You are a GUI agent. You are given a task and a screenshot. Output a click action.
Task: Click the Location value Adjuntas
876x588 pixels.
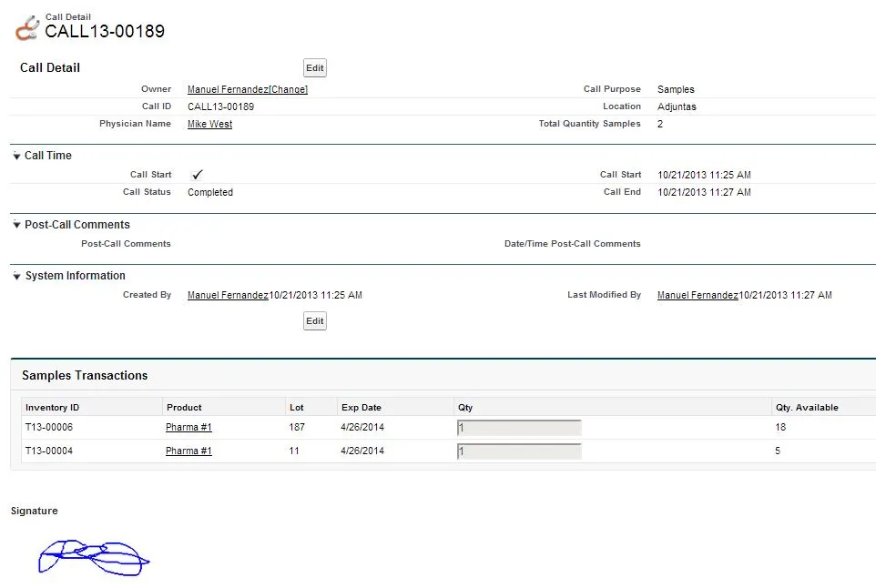click(677, 106)
